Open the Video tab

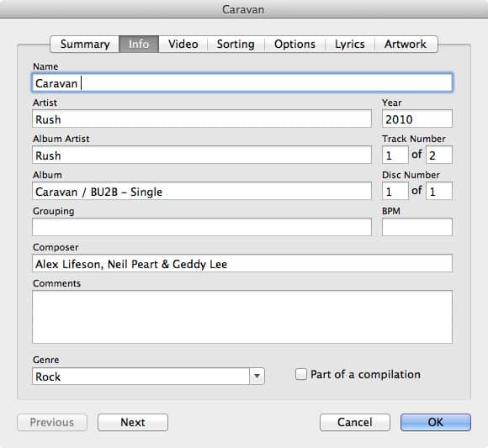click(x=183, y=45)
